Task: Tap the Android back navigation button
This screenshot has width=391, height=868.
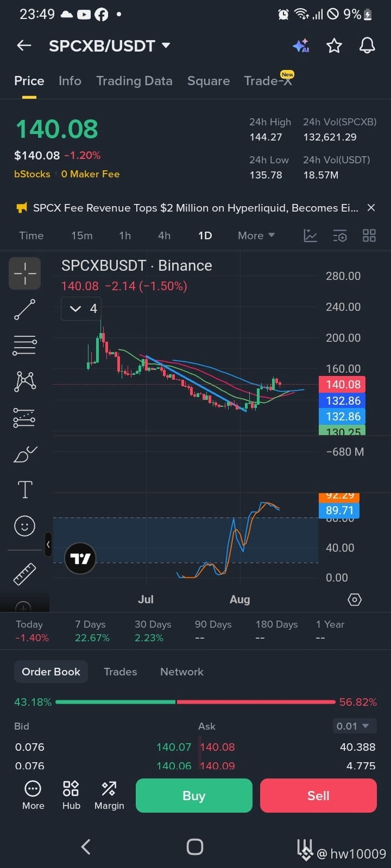Action: 86,847
